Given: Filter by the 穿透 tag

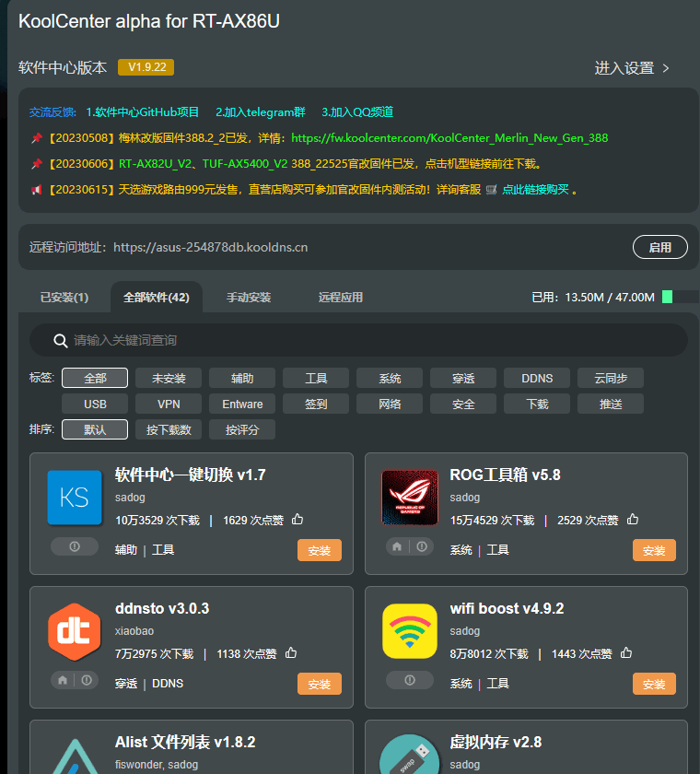Looking at the screenshot, I should [x=463, y=378].
